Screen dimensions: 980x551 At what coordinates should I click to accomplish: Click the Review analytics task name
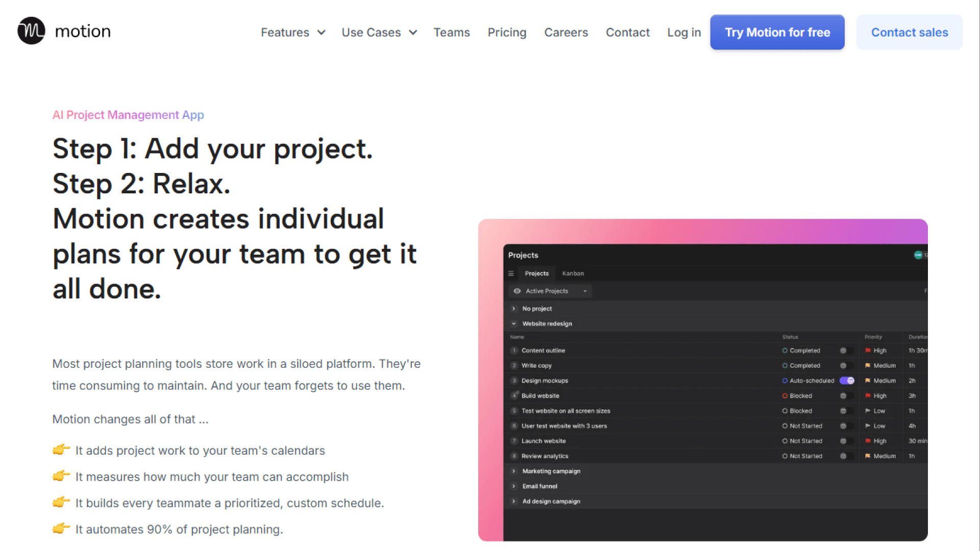545,456
